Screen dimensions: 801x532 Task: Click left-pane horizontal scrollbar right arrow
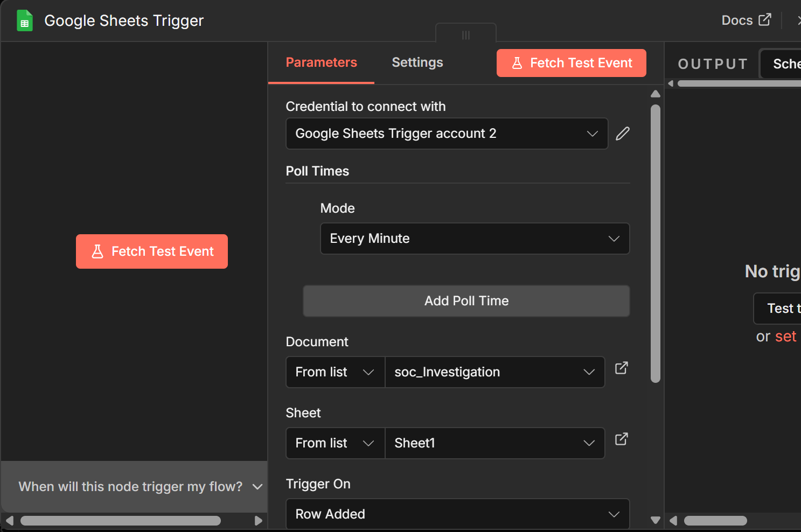pos(259,521)
